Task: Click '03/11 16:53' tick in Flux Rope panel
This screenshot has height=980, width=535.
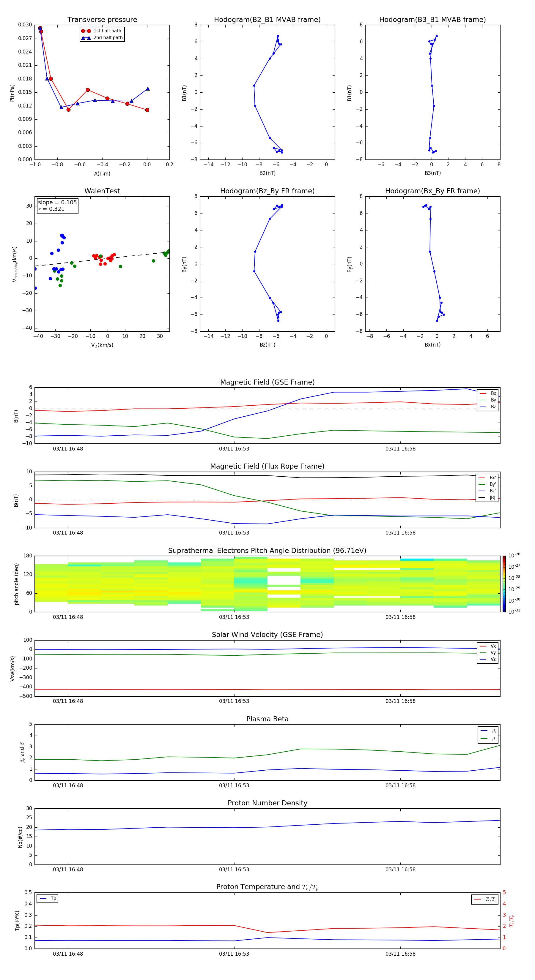Action: [234, 533]
